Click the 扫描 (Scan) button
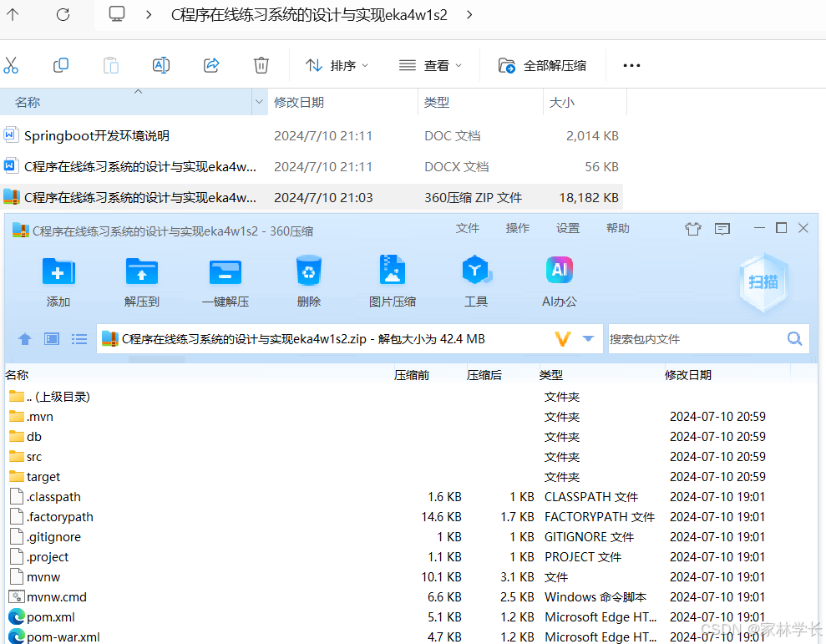The height and width of the screenshot is (644, 826). coord(763,282)
